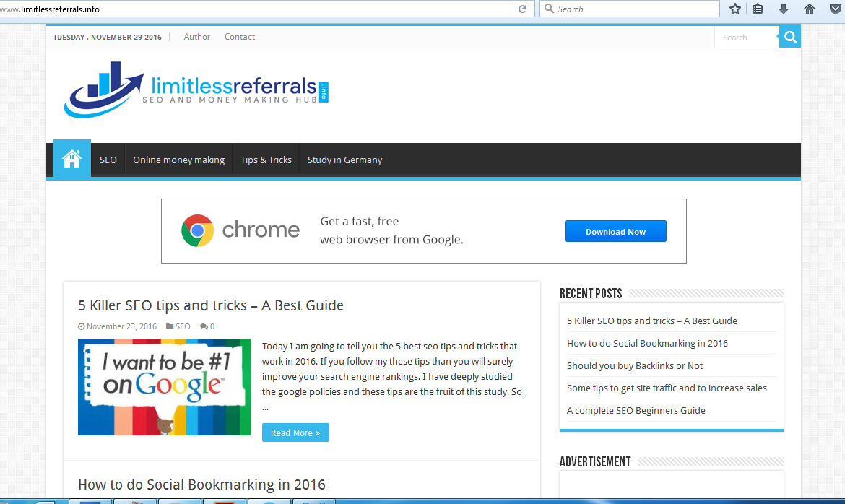
Task: Open the bookmarks list icon
Action: point(758,9)
